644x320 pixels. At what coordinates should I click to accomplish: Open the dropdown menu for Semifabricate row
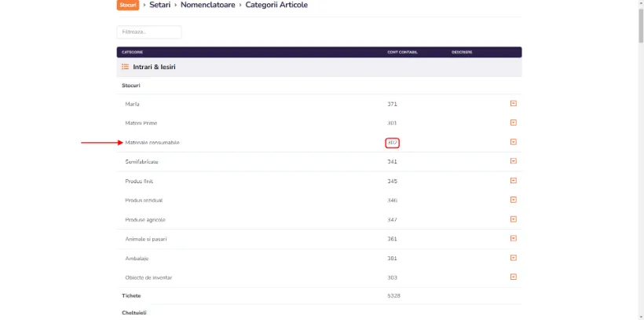[x=513, y=161]
